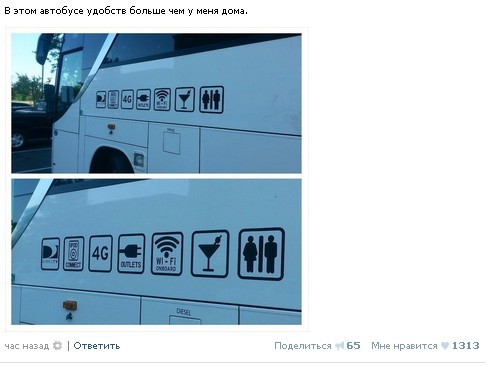Click the Wi-Fi Onboard sign in lower photo
Screen dimensions: 498x366
pyautogui.click(x=167, y=253)
